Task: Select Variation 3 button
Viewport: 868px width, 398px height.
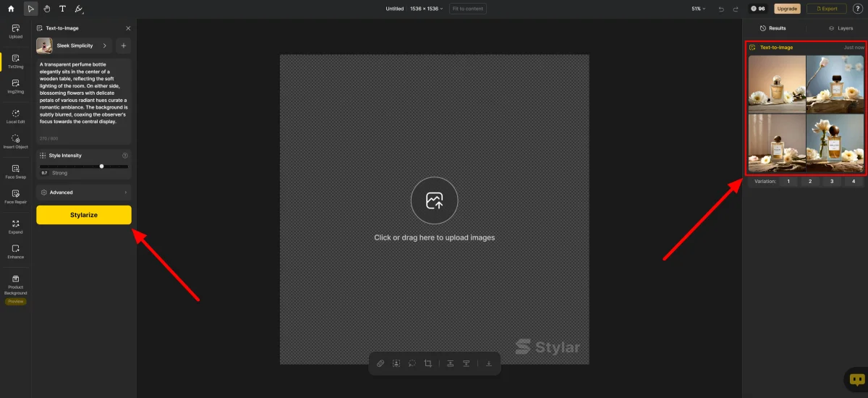Action: [832, 182]
